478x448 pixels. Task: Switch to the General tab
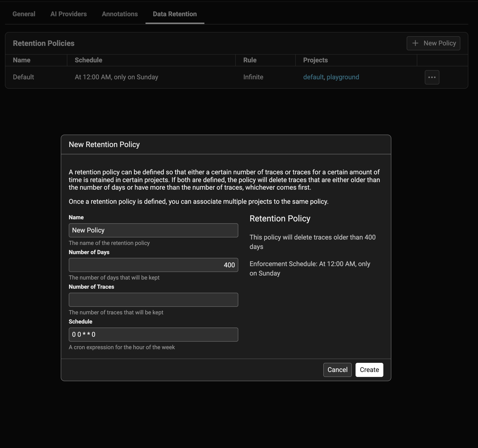24,14
